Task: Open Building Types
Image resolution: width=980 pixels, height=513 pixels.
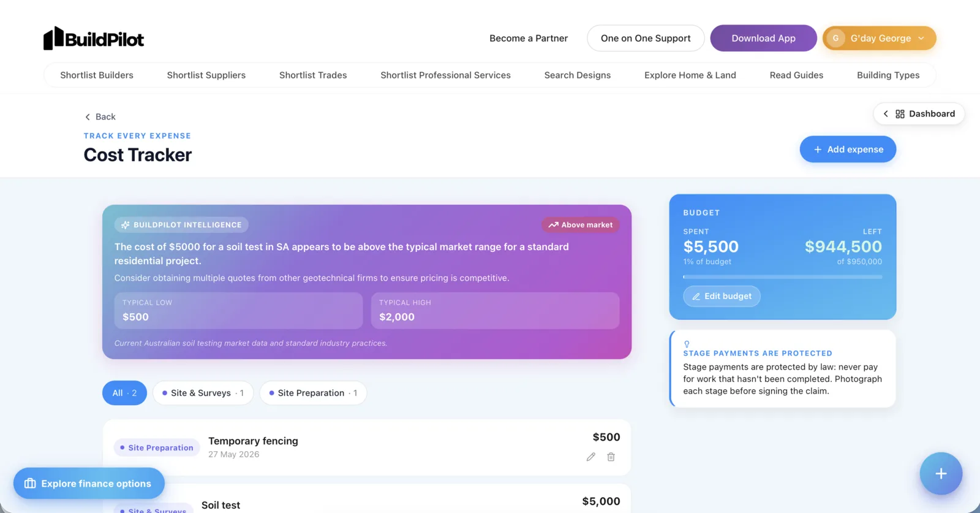Action: click(888, 75)
